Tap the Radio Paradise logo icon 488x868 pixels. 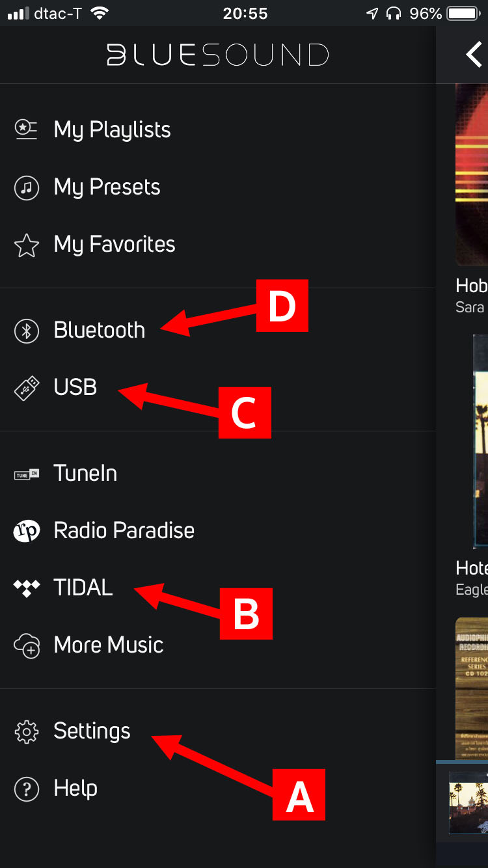point(27,531)
